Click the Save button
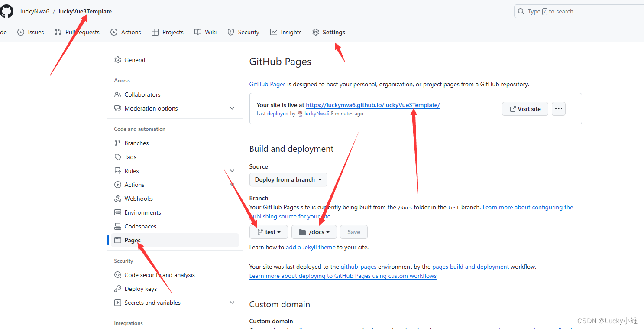This screenshot has width=644, height=329. tap(354, 232)
